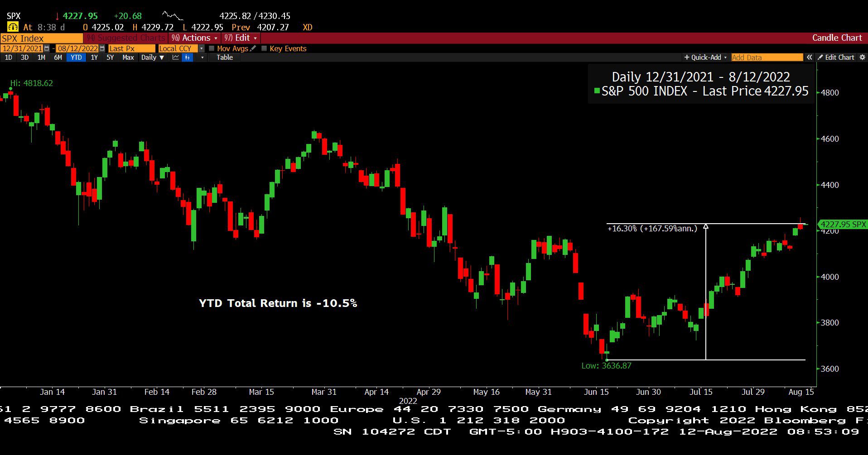Select the 3D range tab
868x455 pixels.
coord(24,57)
